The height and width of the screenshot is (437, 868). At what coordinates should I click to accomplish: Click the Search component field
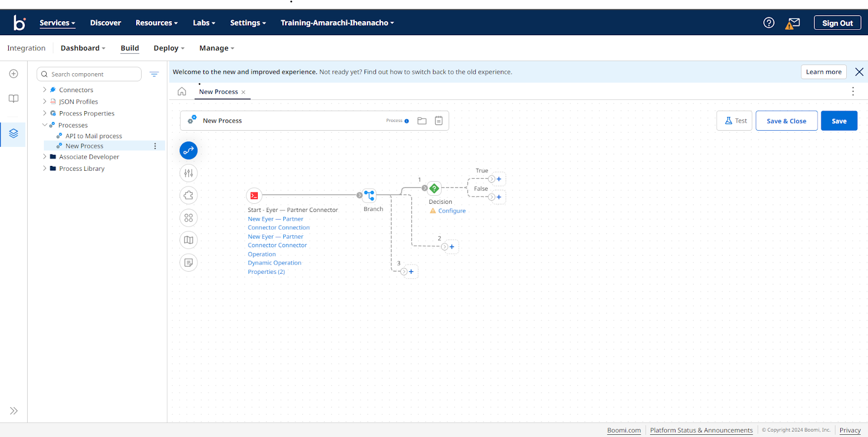point(89,74)
